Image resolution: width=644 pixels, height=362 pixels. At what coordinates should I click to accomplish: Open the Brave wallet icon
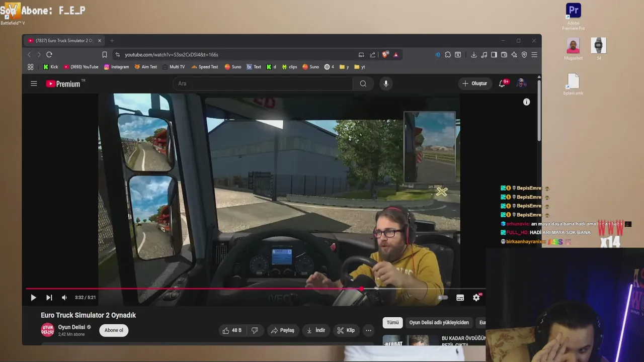[504, 54]
